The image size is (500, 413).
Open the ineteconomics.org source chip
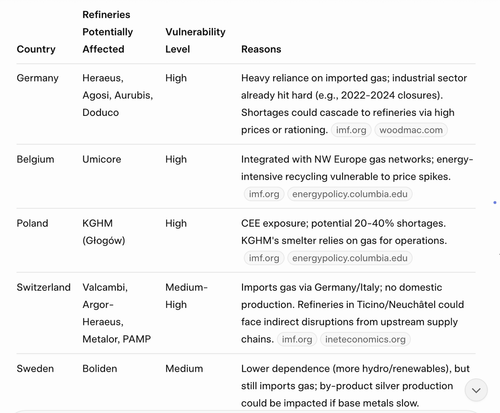click(365, 339)
